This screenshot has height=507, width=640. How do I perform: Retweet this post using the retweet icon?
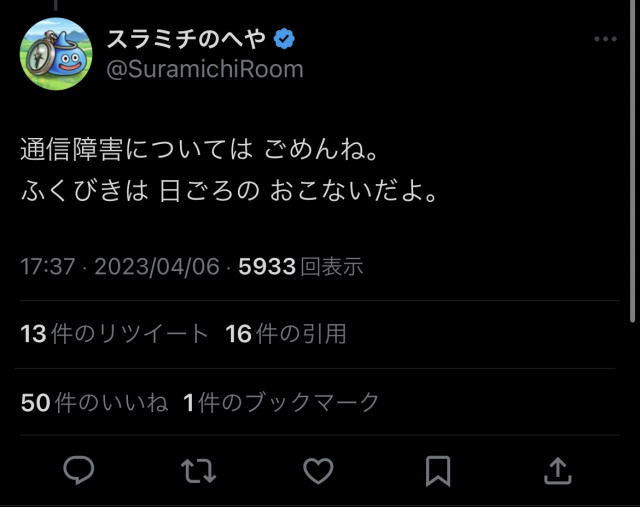pyautogui.click(x=198, y=471)
